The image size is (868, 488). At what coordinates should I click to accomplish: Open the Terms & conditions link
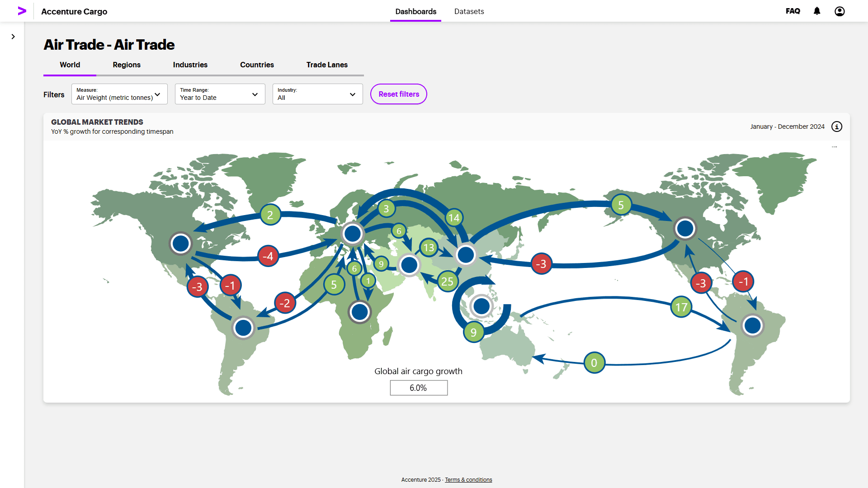point(468,480)
